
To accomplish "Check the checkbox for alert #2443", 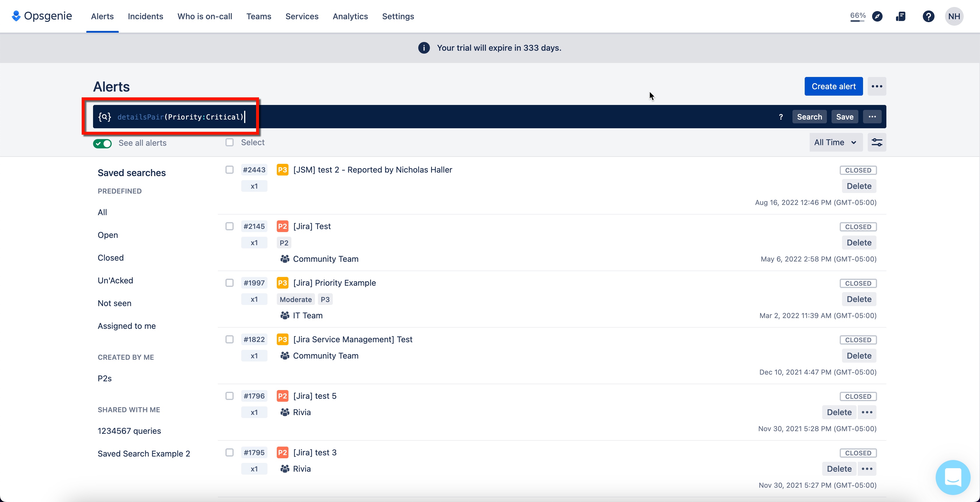I will tap(229, 170).
